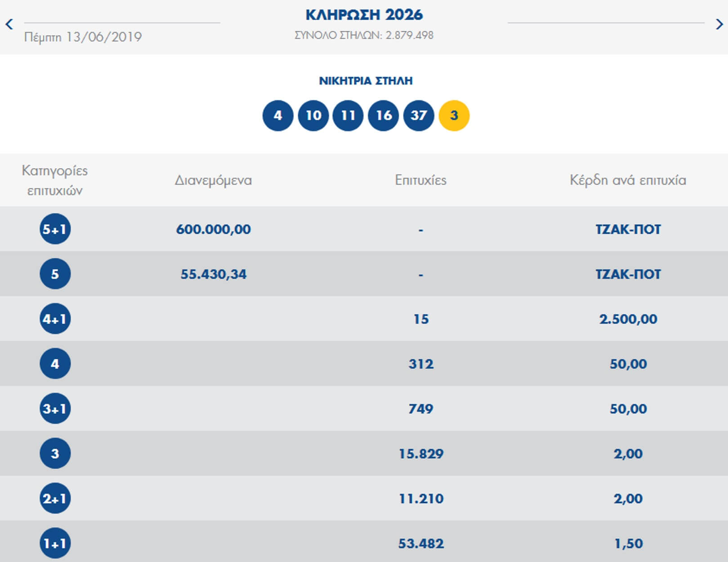
Task: Go to the previous draw with left arrow
Action: 9,24
